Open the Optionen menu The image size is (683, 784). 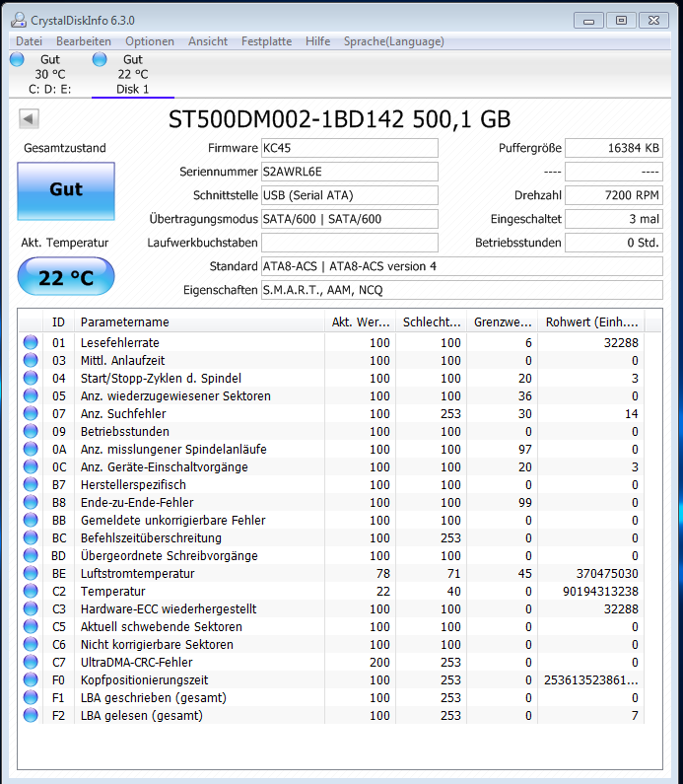(x=150, y=41)
